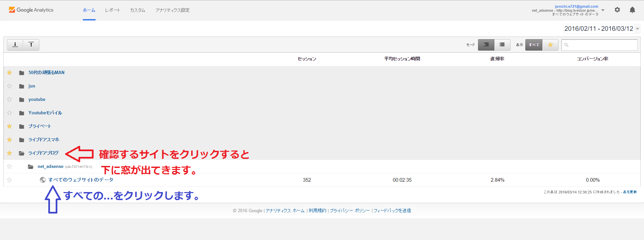Viewport: 644px width, 240px height.
Task: Open the jun account
Action: click(32, 86)
